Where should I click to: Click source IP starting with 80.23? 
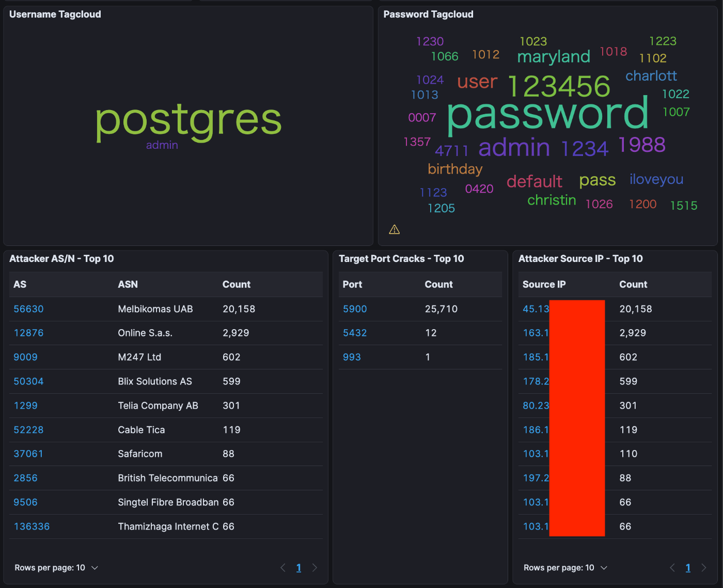(536, 406)
